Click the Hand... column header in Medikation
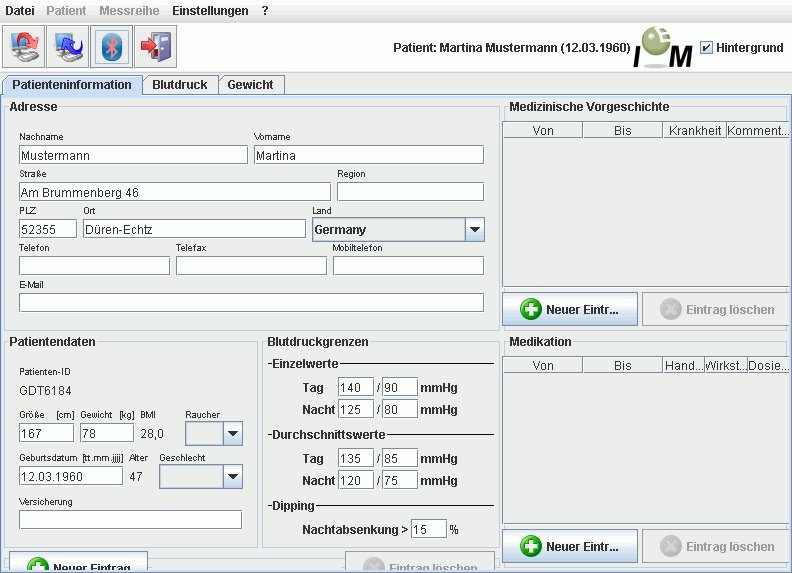 click(684, 365)
